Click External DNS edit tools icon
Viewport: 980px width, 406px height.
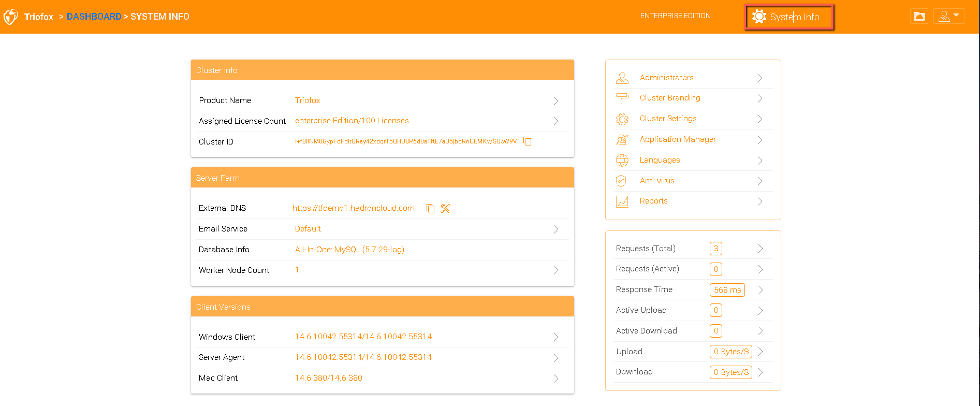pyautogui.click(x=446, y=208)
